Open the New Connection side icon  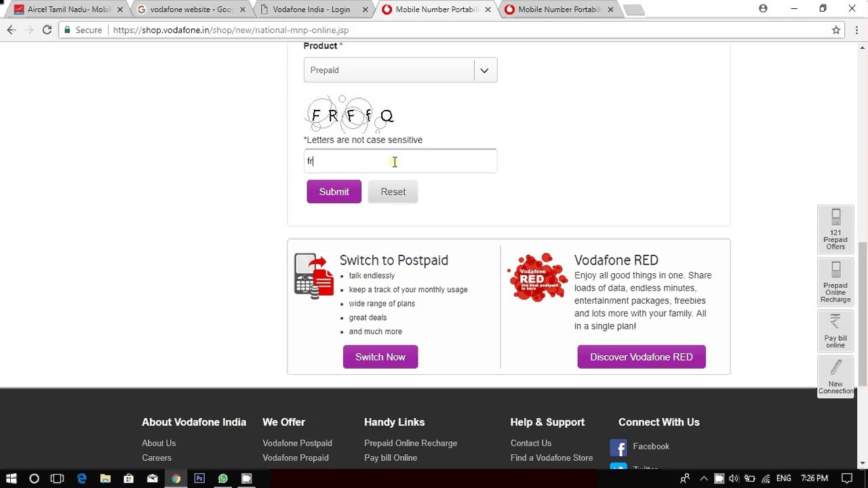[x=835, y=376]
